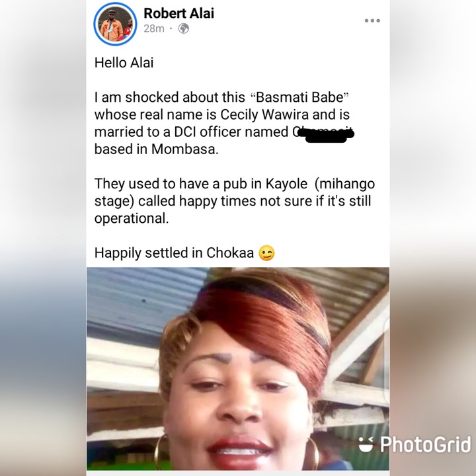Click the "Basmati Babe" quoted text
Viewport: 476px width, 476px height.
pos(299,97)
